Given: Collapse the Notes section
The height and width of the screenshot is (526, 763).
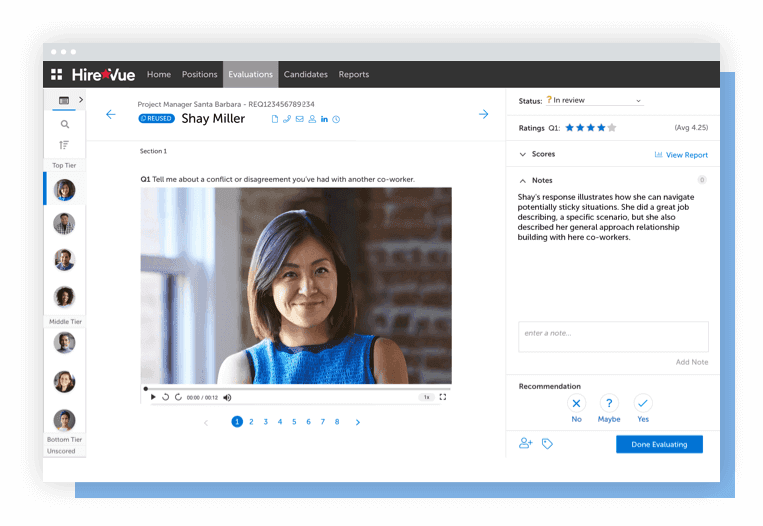Looking at the screenshot, I should point(523,181).
